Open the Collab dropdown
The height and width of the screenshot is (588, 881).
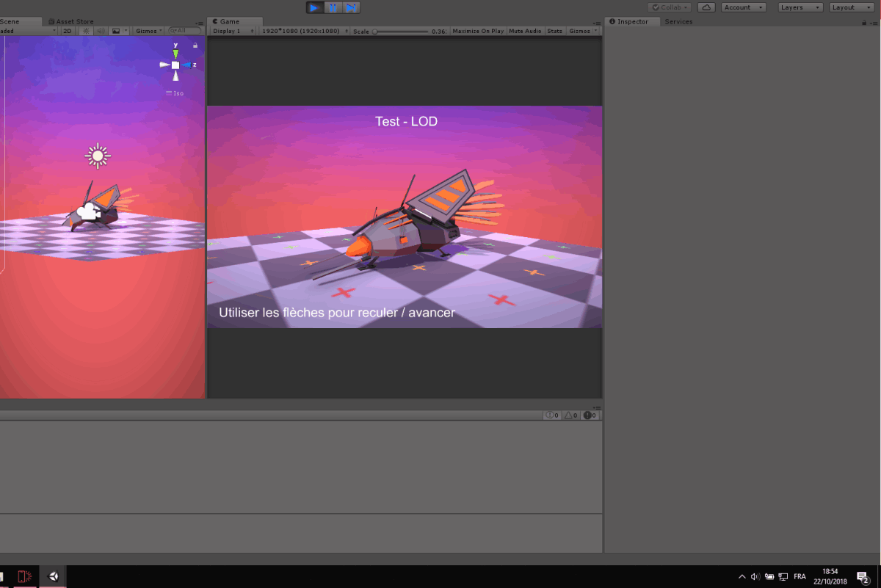click(x=669, y=7)
